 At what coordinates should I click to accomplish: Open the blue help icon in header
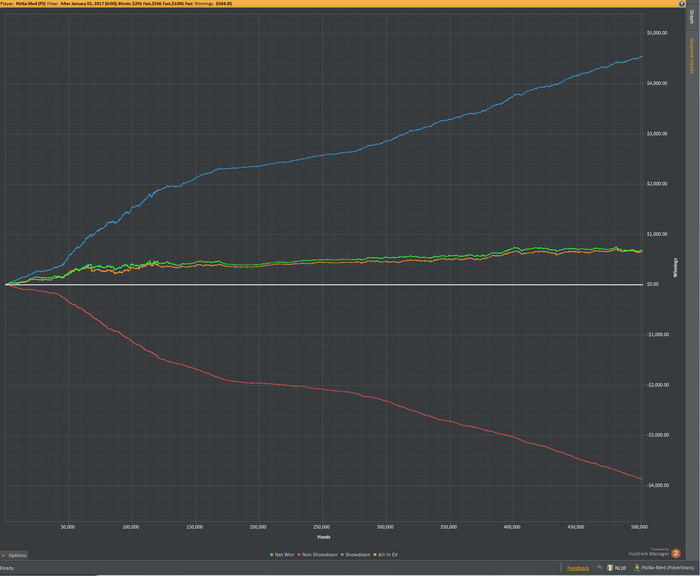[x=682, y=4]
